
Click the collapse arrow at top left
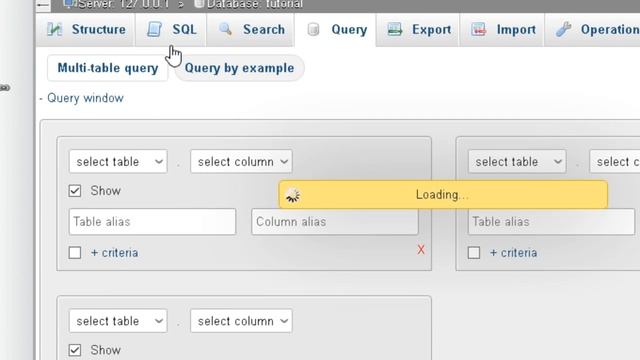43,5
